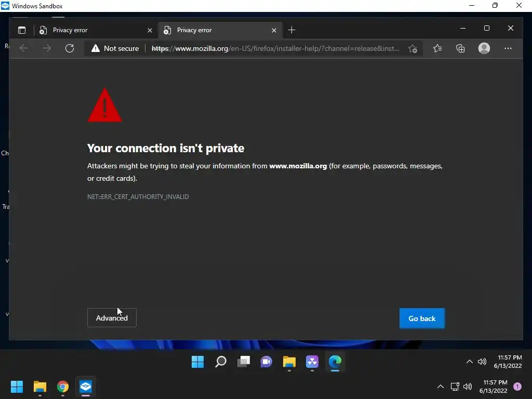Open a new tab with plus icon

(291, 30)
